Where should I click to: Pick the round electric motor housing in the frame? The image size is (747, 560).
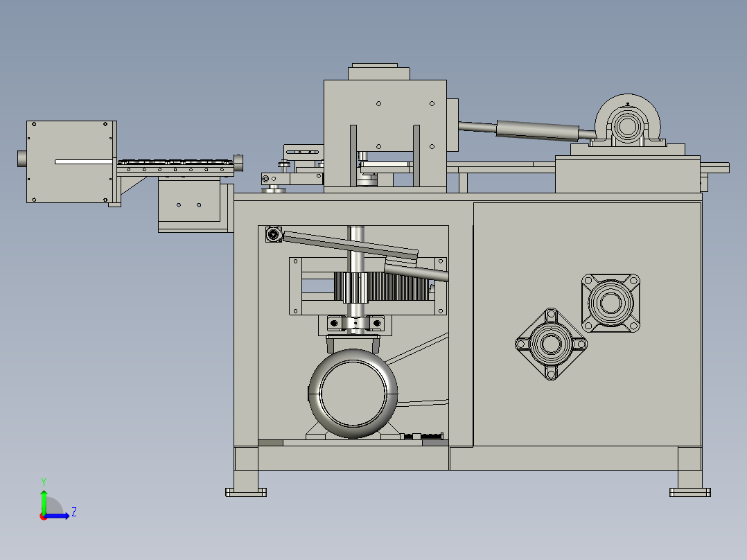(353, 394)
